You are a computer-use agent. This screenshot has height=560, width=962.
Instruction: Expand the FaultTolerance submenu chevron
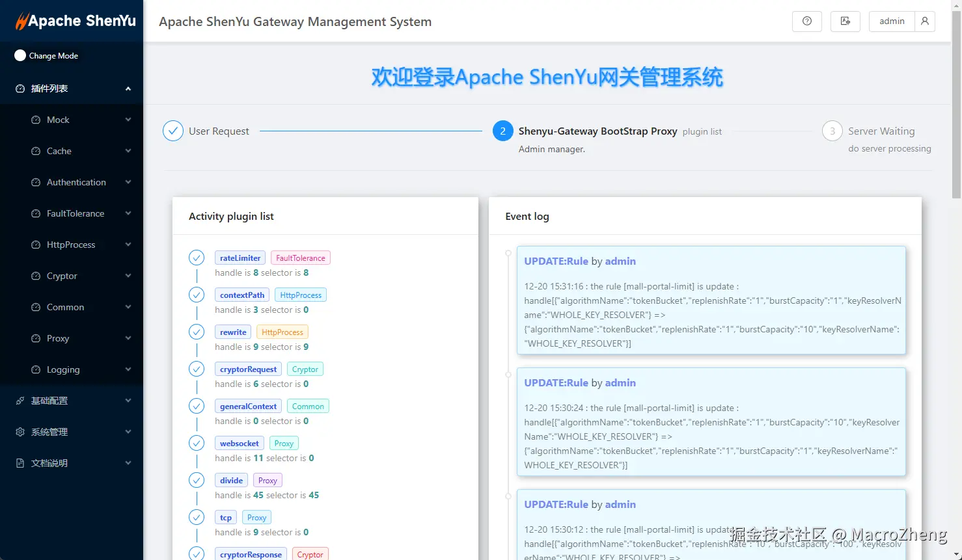click(x=128, y=213)
